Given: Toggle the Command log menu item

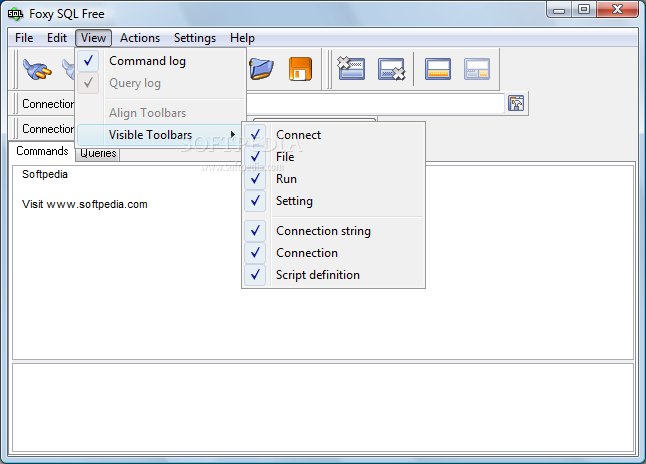Looking at the screenshot, I should coord(160,61).
